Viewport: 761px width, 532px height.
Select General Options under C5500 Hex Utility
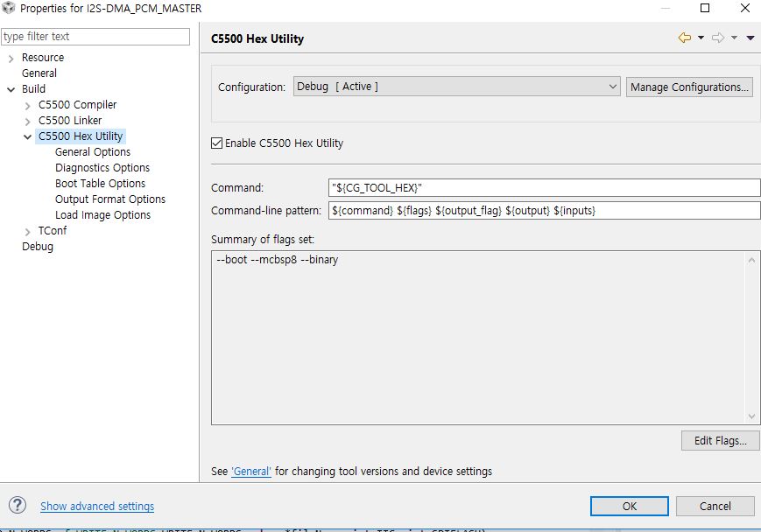click(92, 151)
